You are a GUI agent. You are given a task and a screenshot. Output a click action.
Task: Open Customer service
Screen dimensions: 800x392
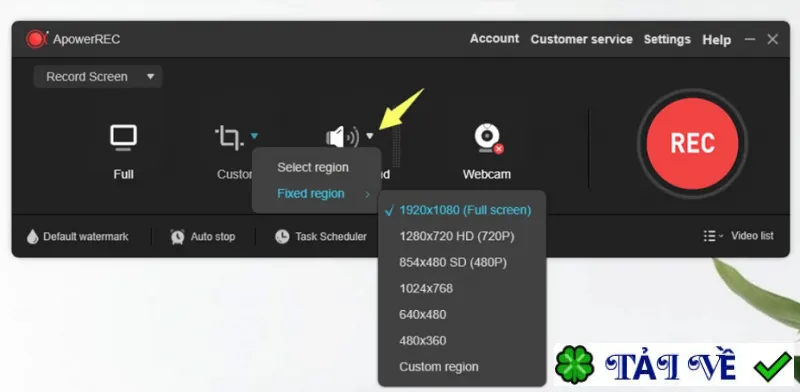[x=581, y=39]
